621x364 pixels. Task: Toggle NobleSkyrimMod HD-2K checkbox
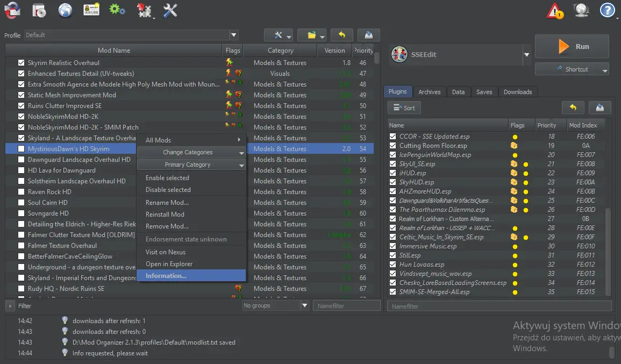(x=22, y=117)
